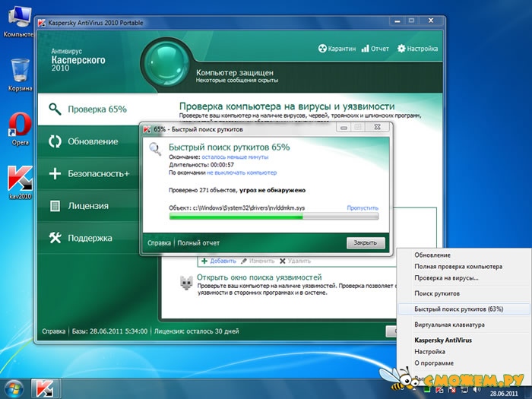The width and height of the screenshot is (532, 399).
Task: Click the Пропустить link to skip object
Action: [x=363, y=207]
